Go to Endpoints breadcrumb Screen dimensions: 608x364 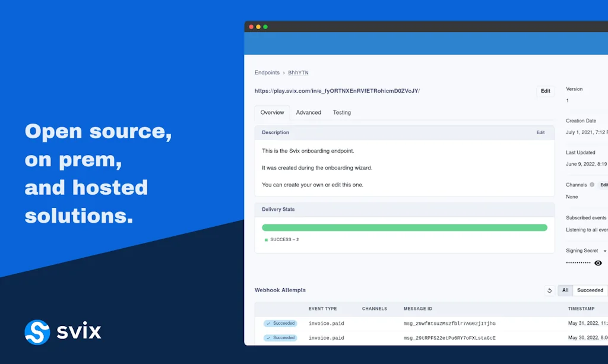267,72
